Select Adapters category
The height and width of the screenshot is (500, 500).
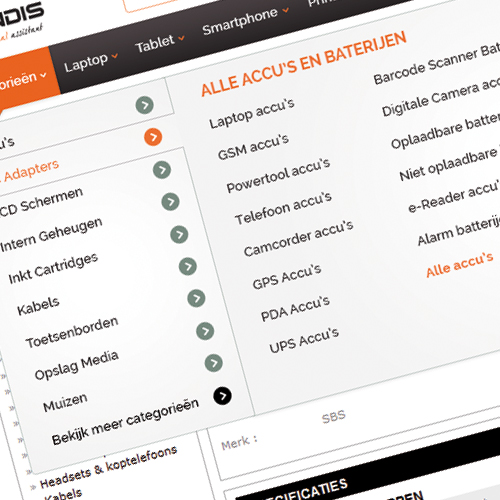(31, 171)
